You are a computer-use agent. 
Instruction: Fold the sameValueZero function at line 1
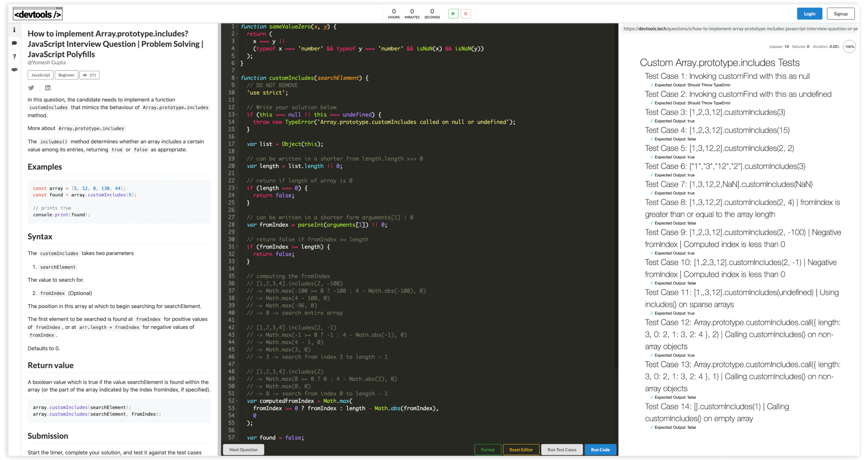point(237,27)
